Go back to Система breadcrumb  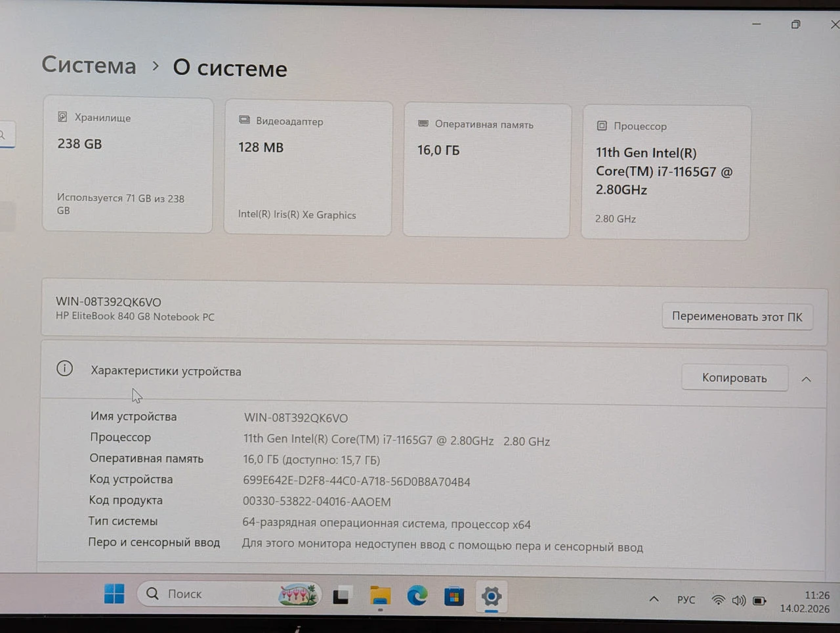point(89,65)
